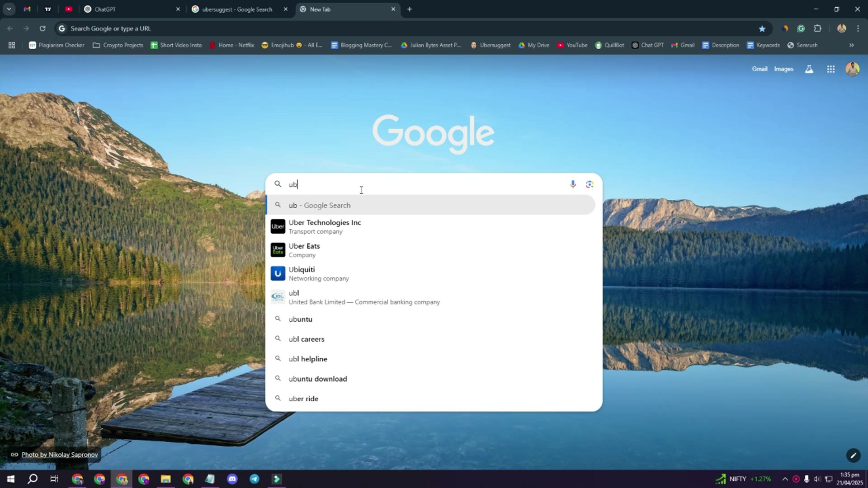Open Windows Start menu
This screenshot has width=868, height=488.
(x=11, y=479)
